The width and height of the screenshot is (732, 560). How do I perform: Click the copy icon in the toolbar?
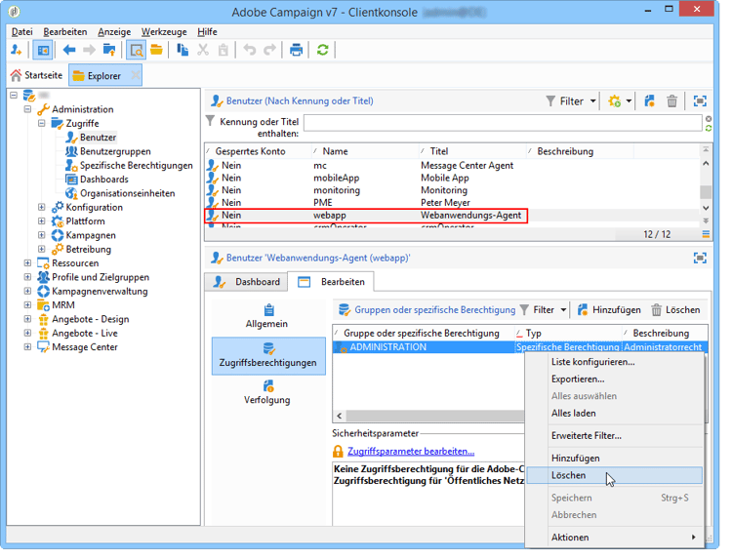click(183, 50)
